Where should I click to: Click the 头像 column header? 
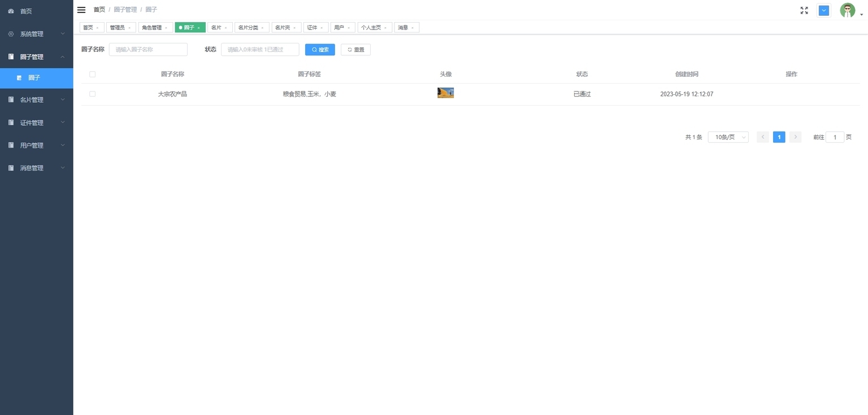(446, 74)
